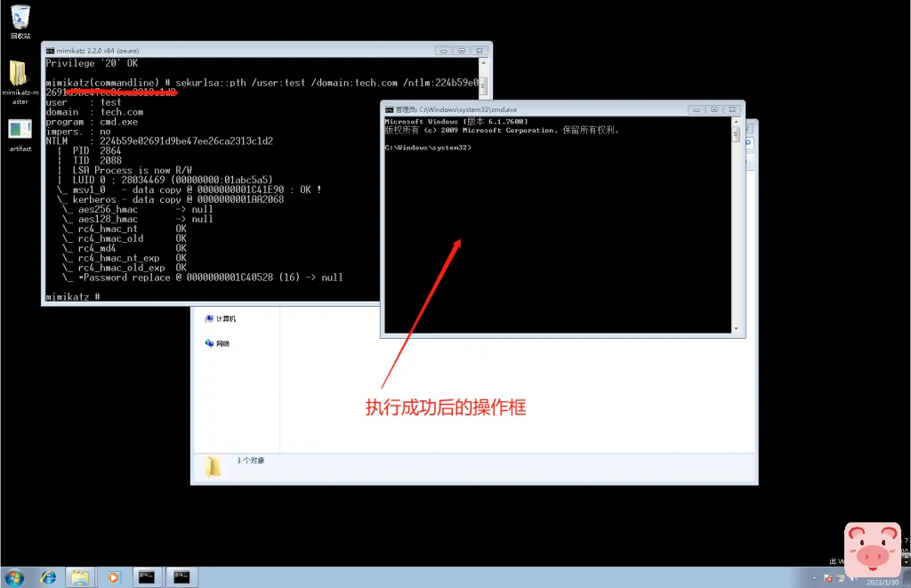Open the 2023/1/30 tray clock

point(882,582)
